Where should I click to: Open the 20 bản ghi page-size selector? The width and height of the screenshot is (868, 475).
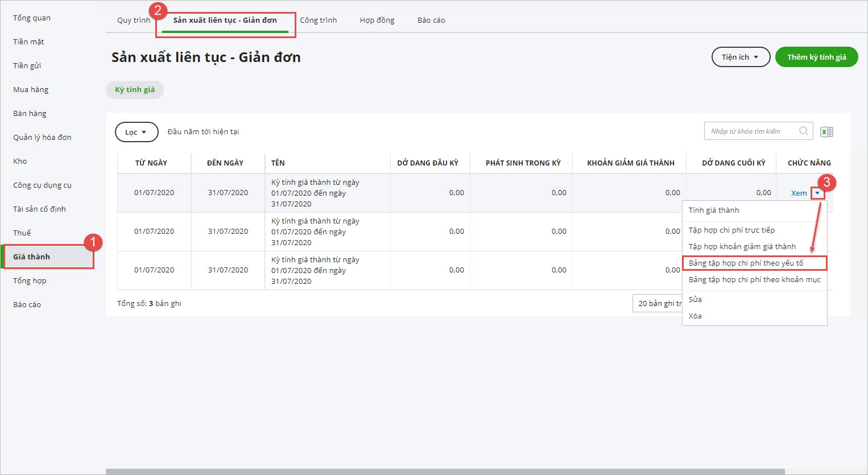click(658, 303)
